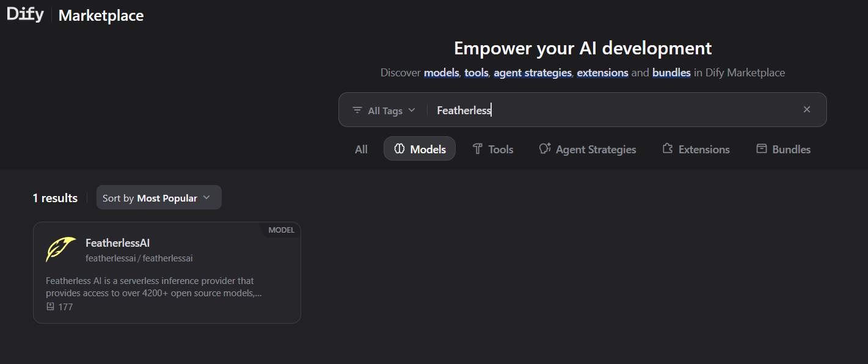Click the filter lines icon beside All Tags
The width and height of the screenshot is (868, 364).
tap(357, 110)
